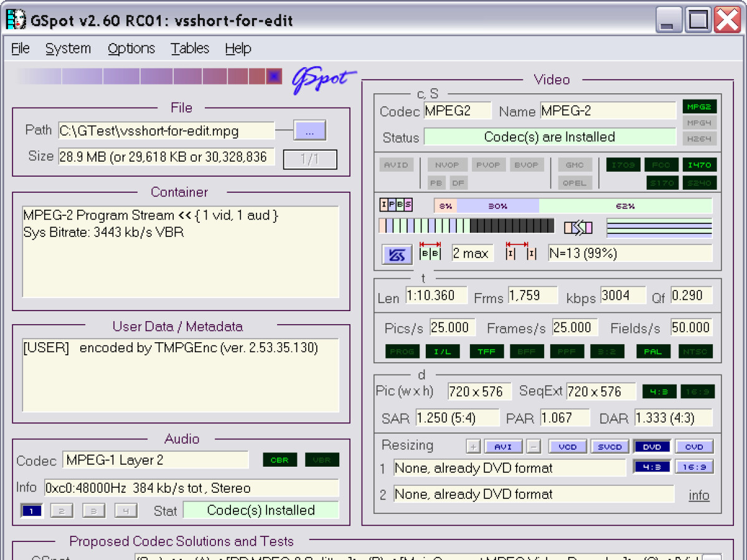Click the lit I/L interlaced indicator

443,352
